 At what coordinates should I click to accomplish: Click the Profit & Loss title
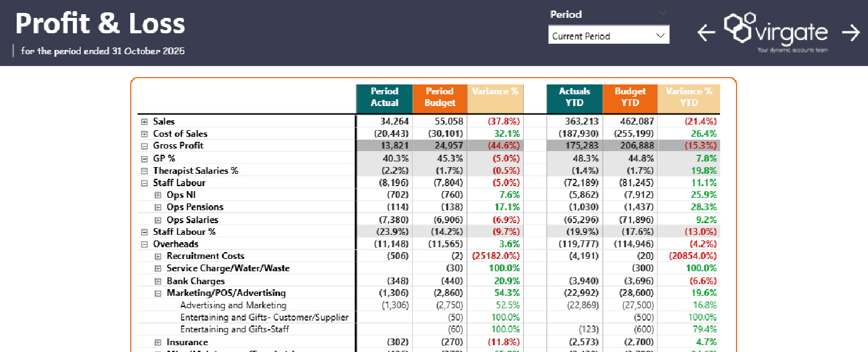pos(100,24)
